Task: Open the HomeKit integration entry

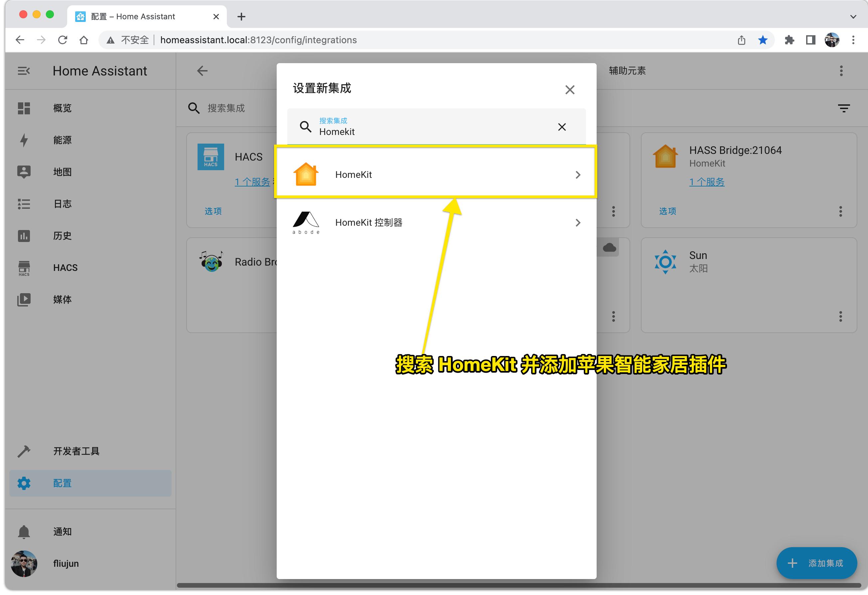Action: pyautogui.click(x=435, y=175)
